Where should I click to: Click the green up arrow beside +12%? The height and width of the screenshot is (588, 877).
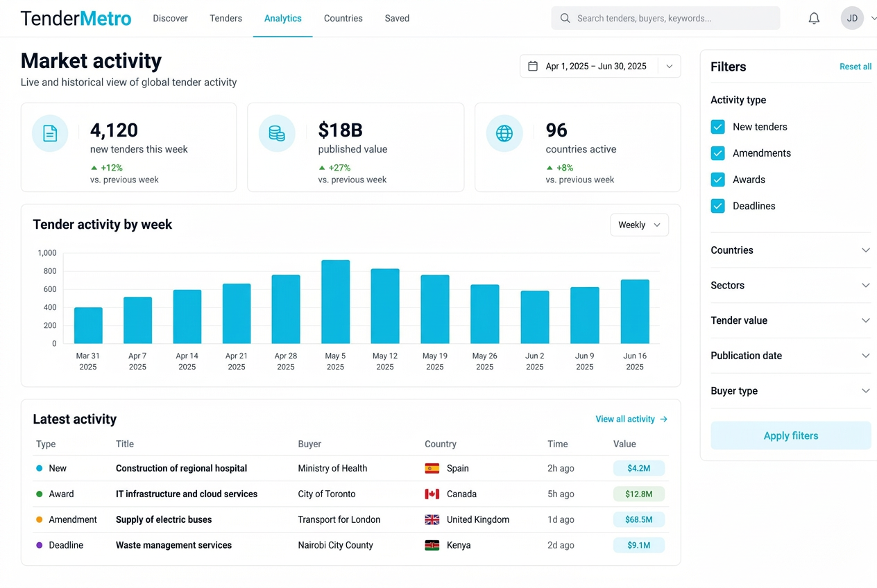point(94,168)
